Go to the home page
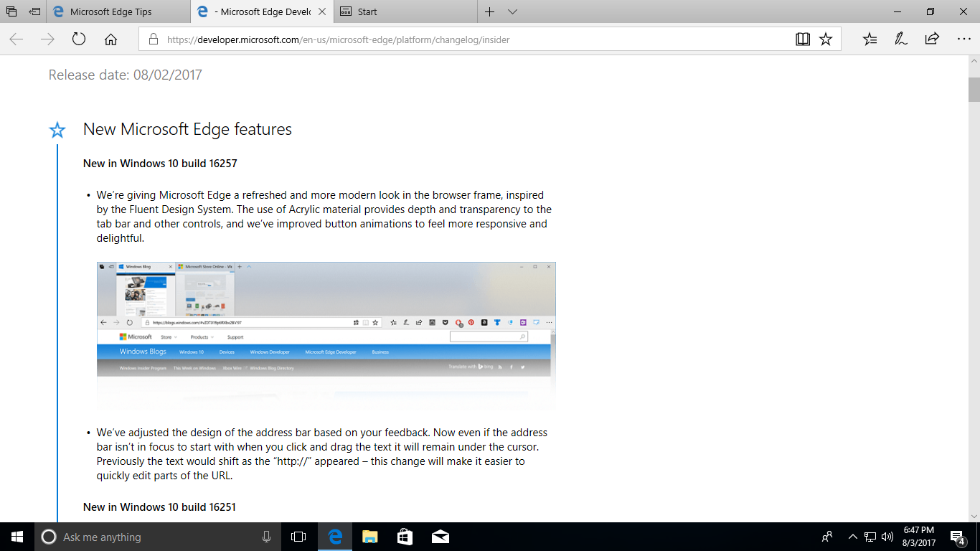The width and height of the screenshot is (980, 551). (x=110, y=39)
